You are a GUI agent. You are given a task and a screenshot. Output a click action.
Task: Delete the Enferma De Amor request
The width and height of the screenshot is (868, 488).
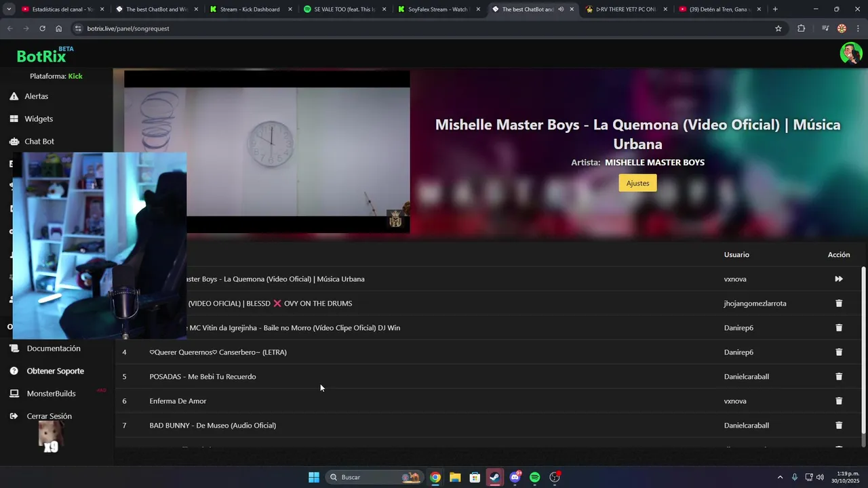(839, 401)
